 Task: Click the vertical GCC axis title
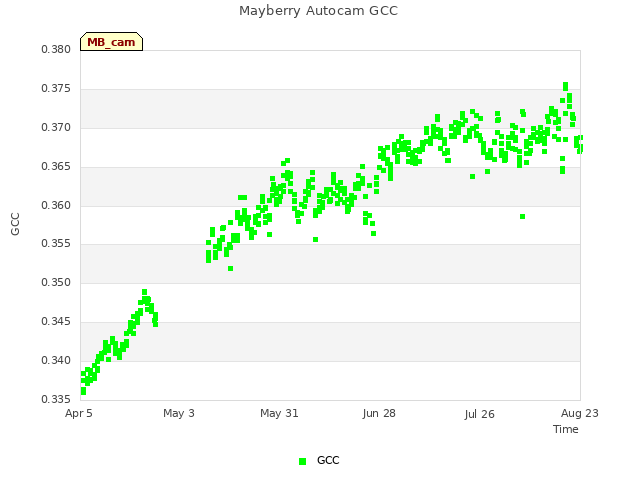coord(15,224)
